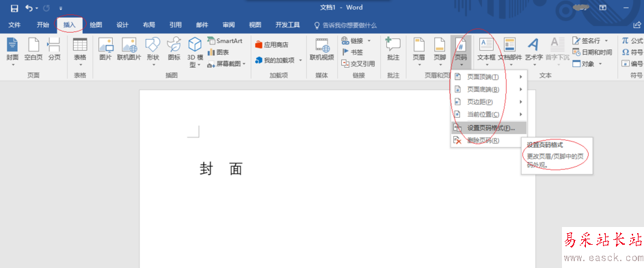
Task: Open the 页眉 header dropdown
Action: 419,52
